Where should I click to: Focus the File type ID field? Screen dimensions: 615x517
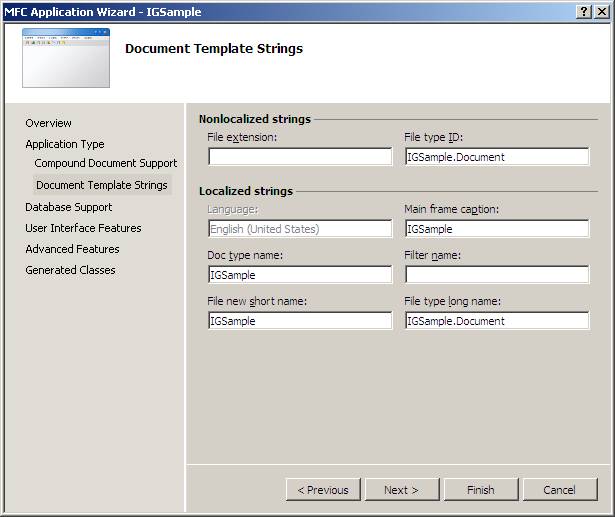point(496,157)
